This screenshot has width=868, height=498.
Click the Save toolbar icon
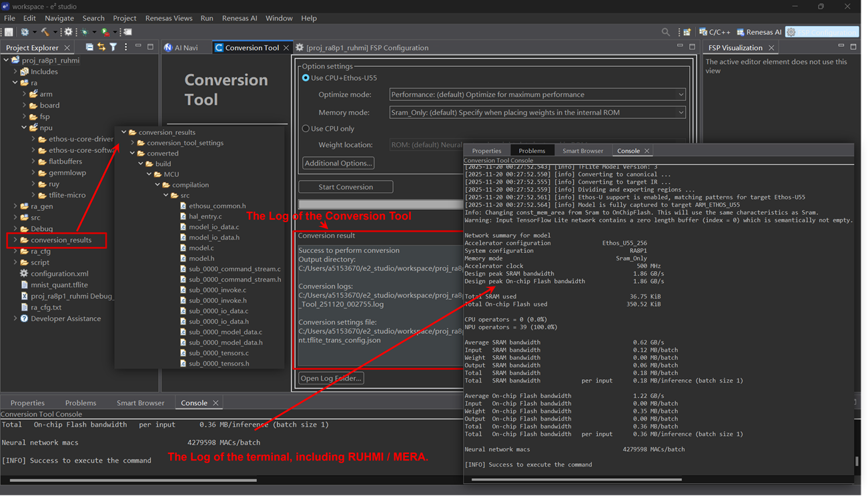pyautogui.click(x=9, y=32)
